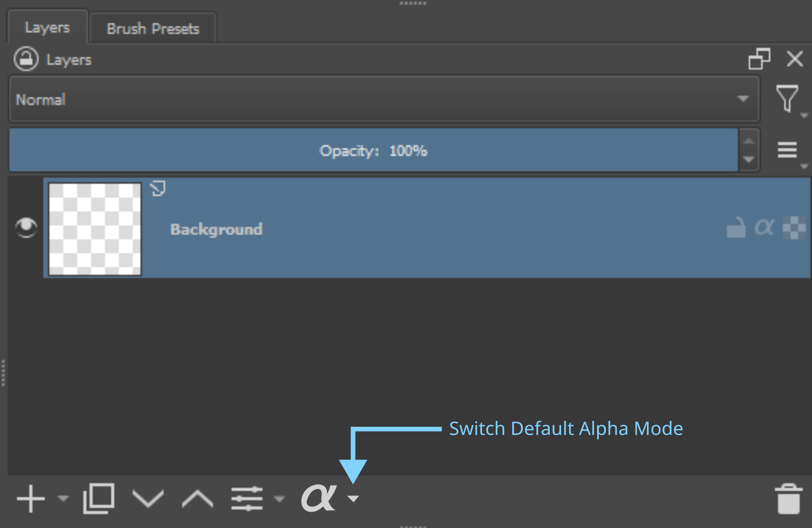
Task: Float the Layers docker panel
Action: click(x=759, y=59)
